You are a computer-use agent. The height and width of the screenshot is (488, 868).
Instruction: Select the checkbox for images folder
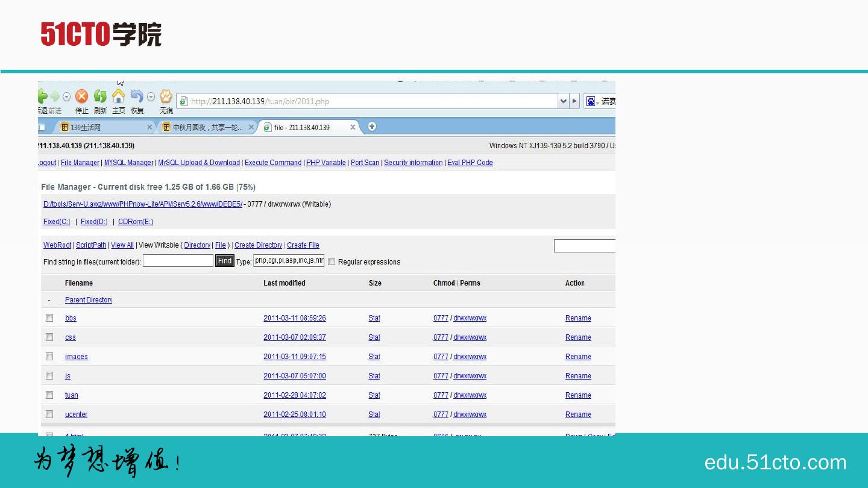tap(49, 357)
